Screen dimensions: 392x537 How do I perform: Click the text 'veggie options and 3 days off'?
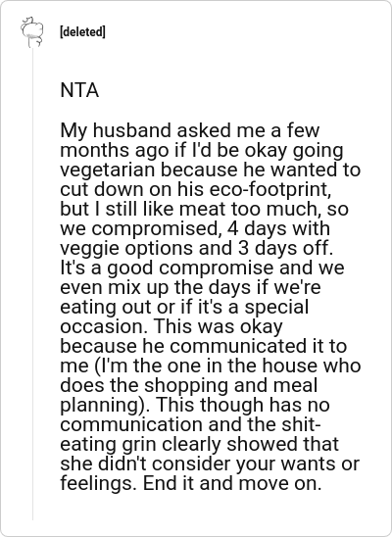[197, 248]
